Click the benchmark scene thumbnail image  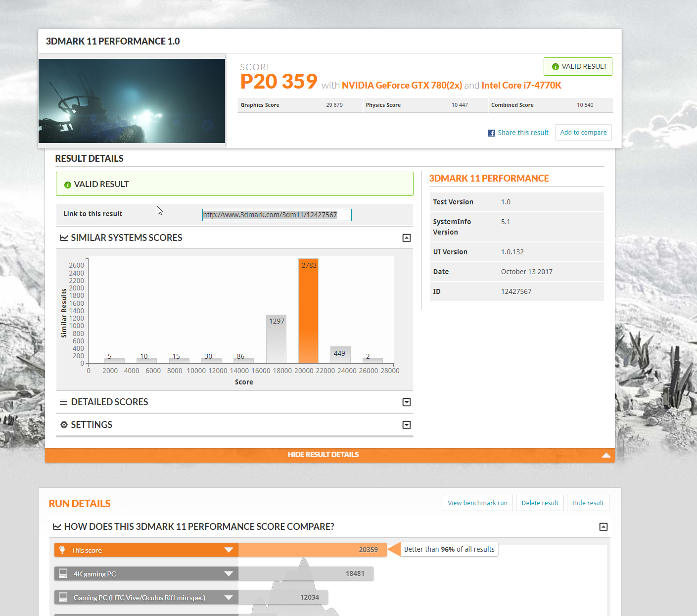(x=132, y=101)
